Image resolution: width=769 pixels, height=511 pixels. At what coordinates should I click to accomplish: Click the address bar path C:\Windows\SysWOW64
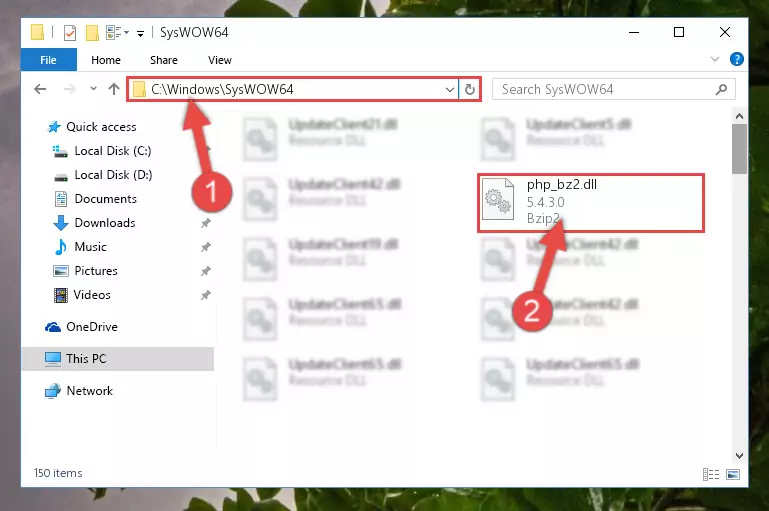(x=222, y=89)
